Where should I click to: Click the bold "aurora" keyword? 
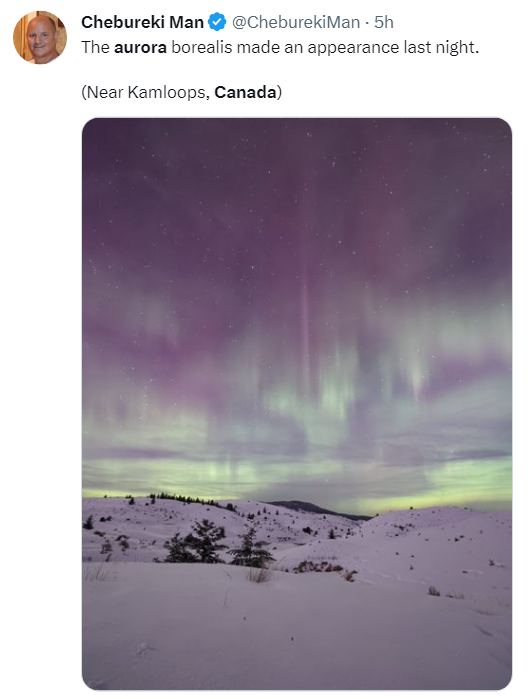[140, 47]
